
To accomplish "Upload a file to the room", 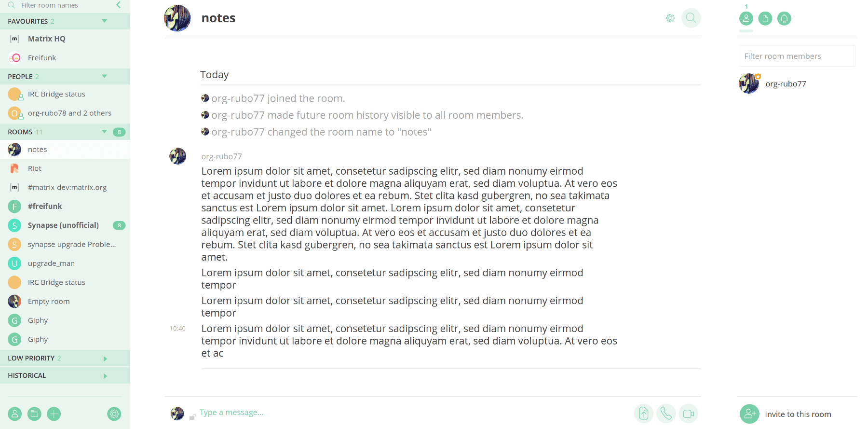I will 644,414.
